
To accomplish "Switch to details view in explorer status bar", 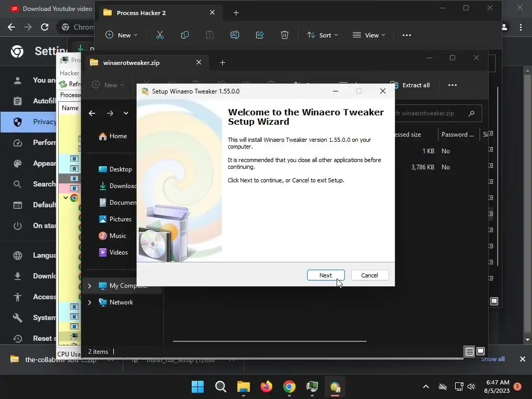I will [470, 352].
